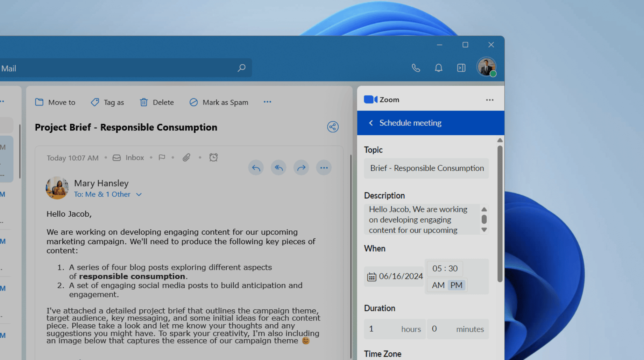Delete the email with the trash button
Image resolution: width=644 pixels, height=360 pixels.
[157, 102]
